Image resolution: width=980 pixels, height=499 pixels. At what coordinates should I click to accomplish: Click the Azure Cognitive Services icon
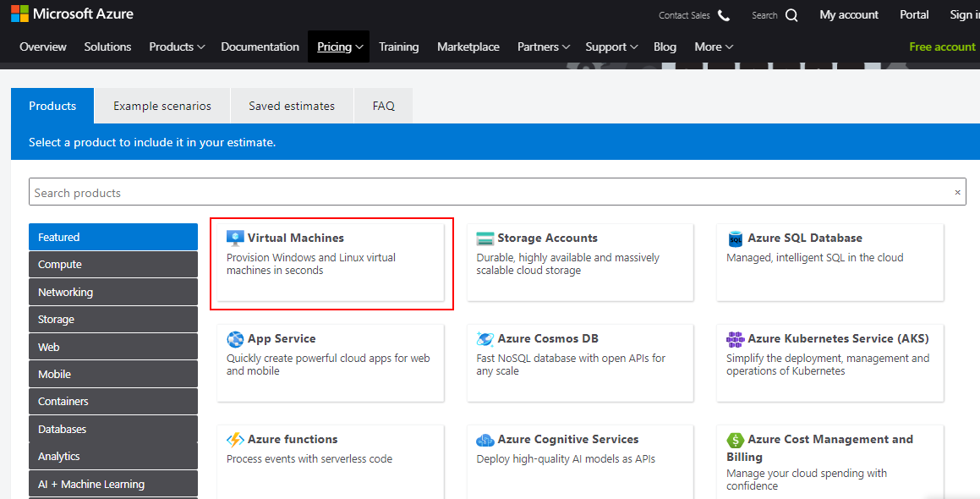coord(485,440)
